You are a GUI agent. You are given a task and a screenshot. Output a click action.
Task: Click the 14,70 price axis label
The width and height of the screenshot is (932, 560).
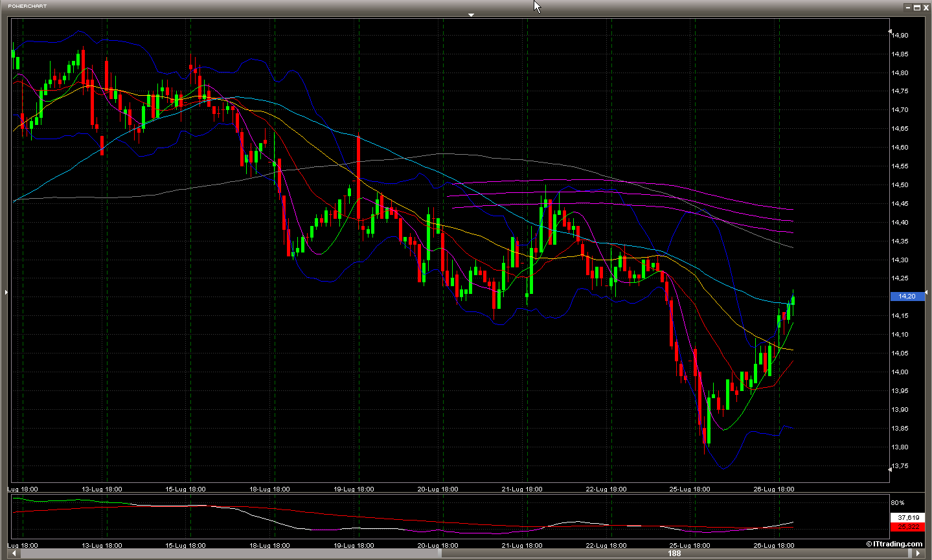tap(900, 110)
